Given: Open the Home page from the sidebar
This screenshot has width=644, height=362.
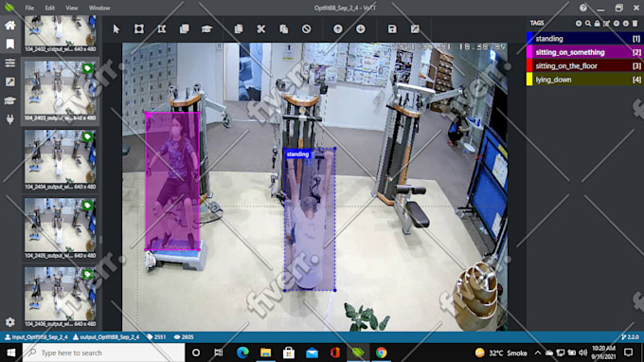Looking at the screenshot, I should click(9, 25).
